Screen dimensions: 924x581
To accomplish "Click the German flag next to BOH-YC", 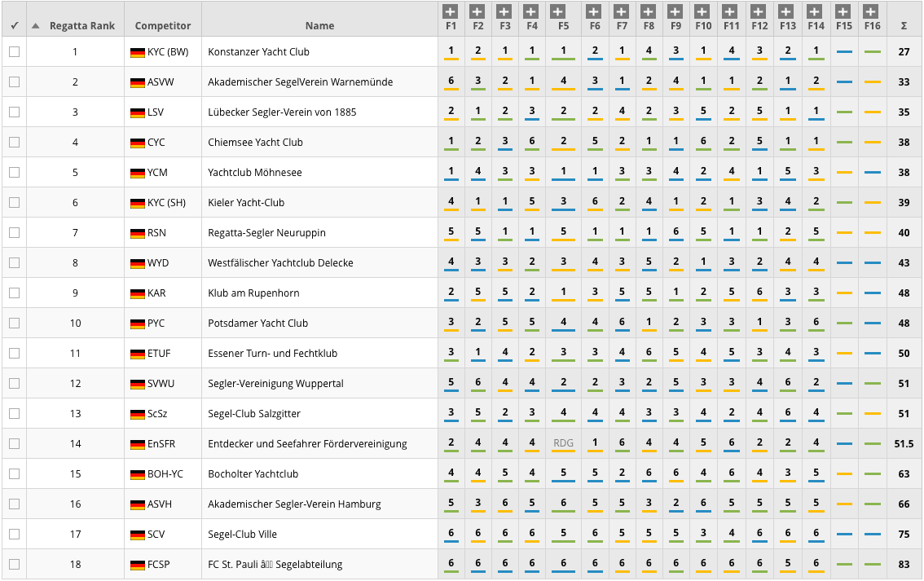I will pyautogui.click(x=138, y=474).
